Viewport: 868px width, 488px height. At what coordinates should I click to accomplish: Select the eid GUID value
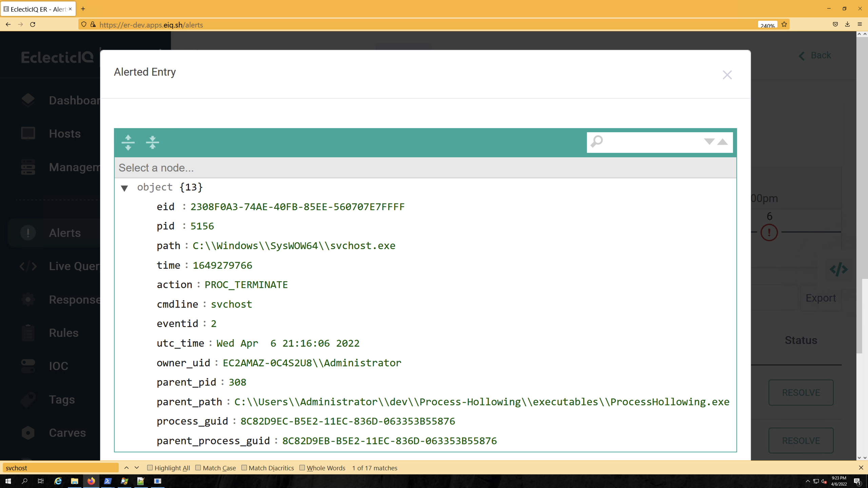pos(297,207)
